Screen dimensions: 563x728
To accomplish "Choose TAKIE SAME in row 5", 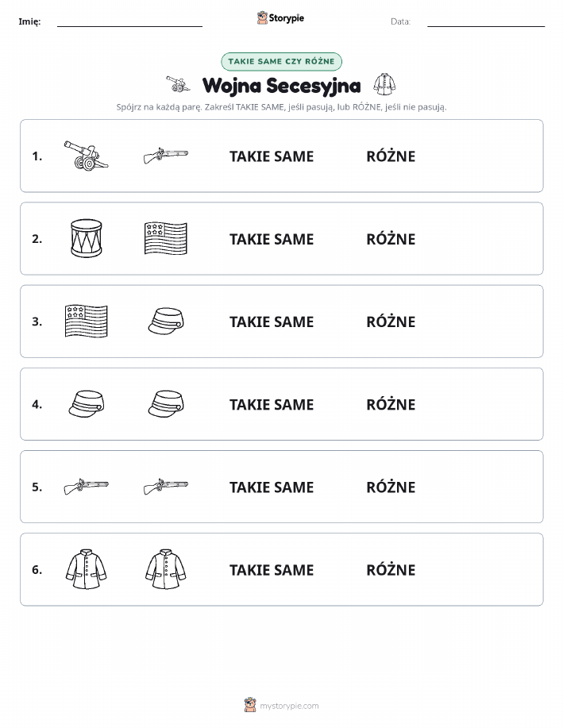I will click(x=272, y=487).
